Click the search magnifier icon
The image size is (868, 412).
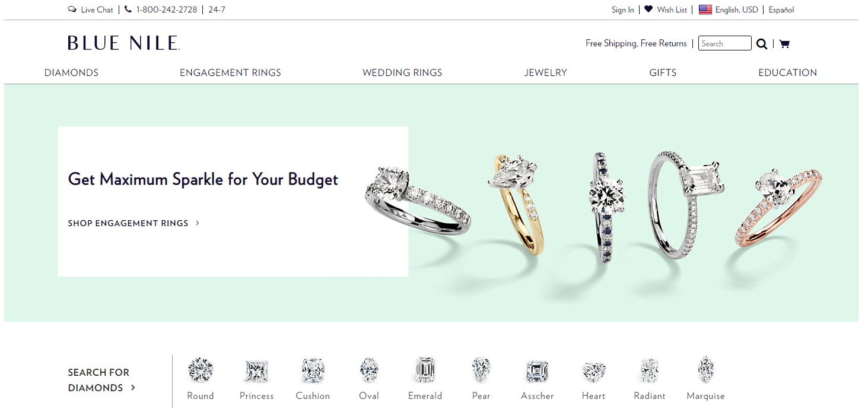(762, 44)
